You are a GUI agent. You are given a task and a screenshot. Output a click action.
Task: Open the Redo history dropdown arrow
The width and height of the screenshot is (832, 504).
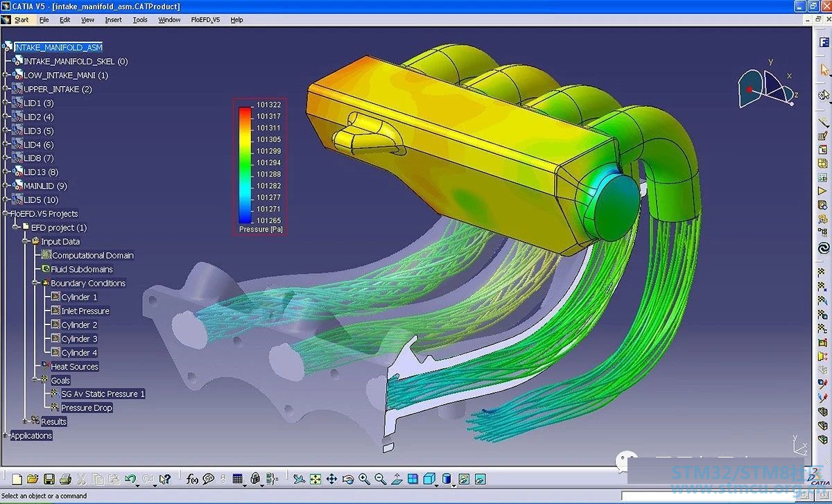(155, 485)
